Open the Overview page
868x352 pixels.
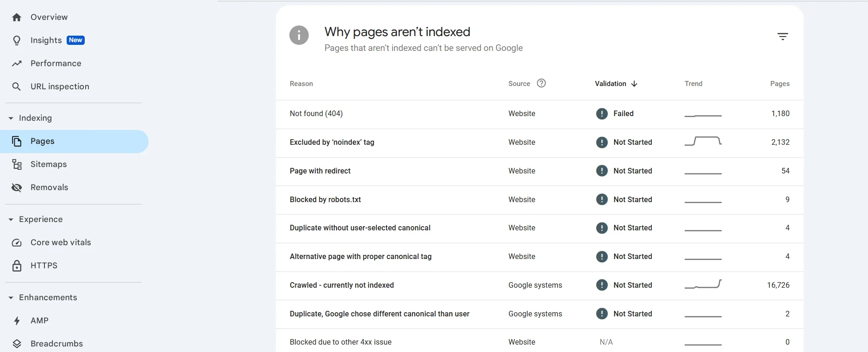[49, 17]
